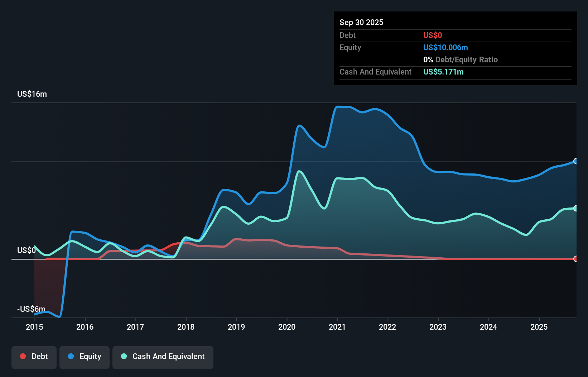The height and width of the screenshot is (377, 588).
Task: Select the Equity endpoint marker on the chart
Action: tap(575, 161)
